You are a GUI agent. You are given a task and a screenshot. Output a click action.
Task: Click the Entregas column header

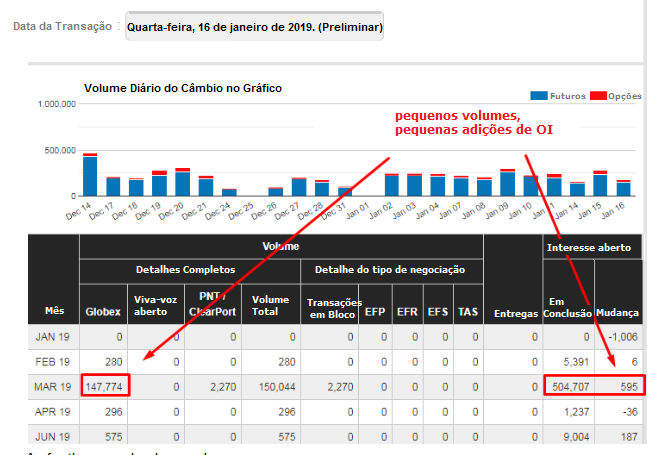pyautogui.click(x=513, y=313)
